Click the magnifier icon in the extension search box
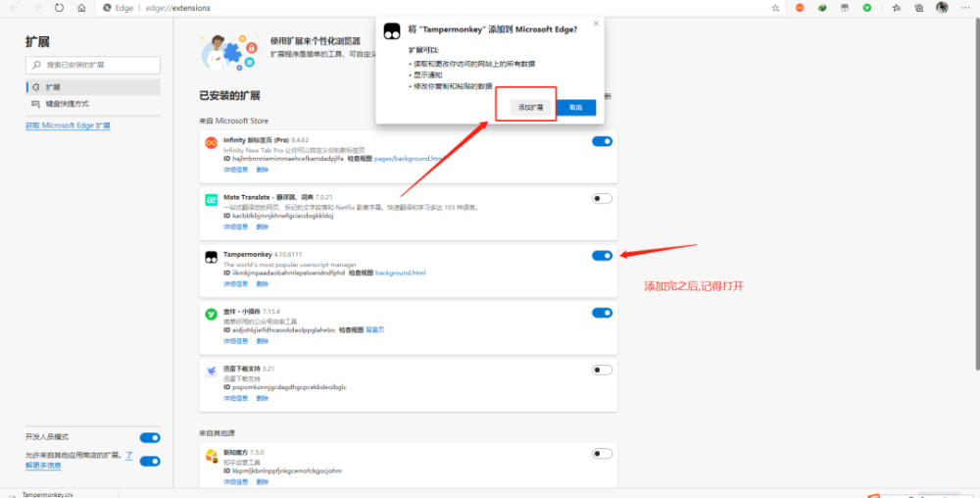Image resolution: width=980 pixels, height=498 pixels. [x=36, y=65]
